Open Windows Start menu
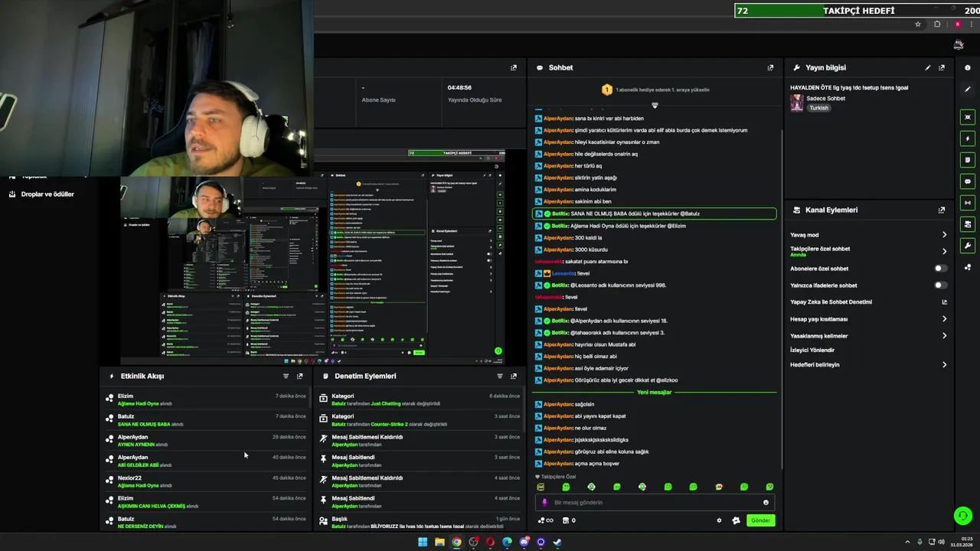Viewport: 980px width, 551px height. coord(423,542)
